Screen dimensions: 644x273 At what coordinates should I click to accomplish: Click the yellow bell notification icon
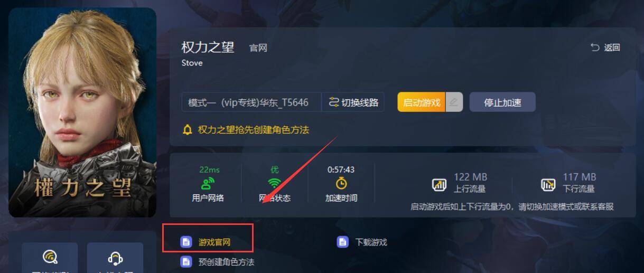click(x=188, y=129)
